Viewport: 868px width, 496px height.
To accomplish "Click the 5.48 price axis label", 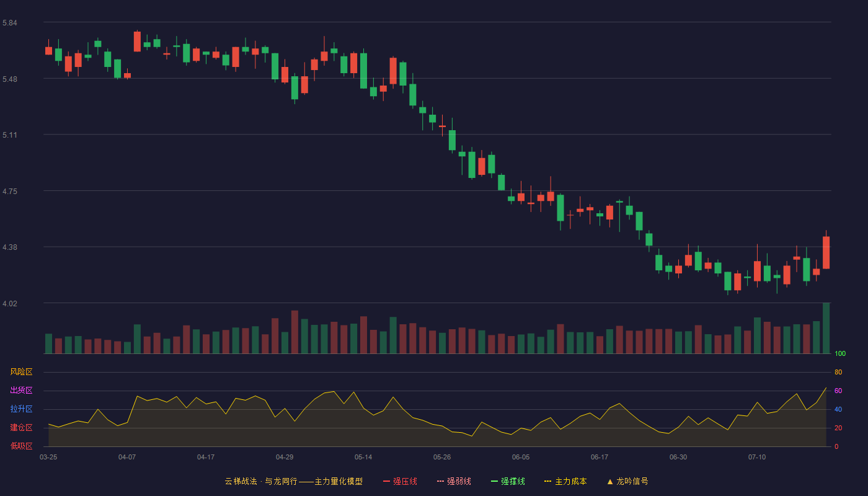I will pyautogui.click(x=10, y=79).
